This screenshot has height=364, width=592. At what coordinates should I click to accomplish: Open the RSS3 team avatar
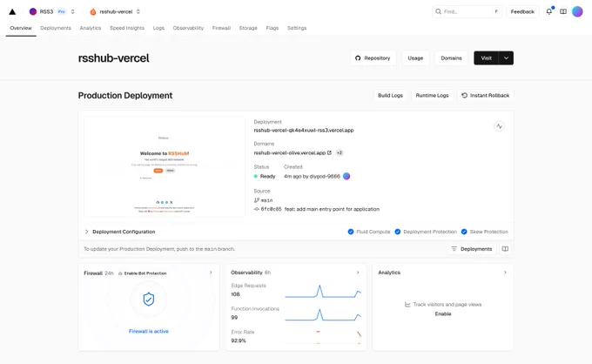click(x=33, y=11)
